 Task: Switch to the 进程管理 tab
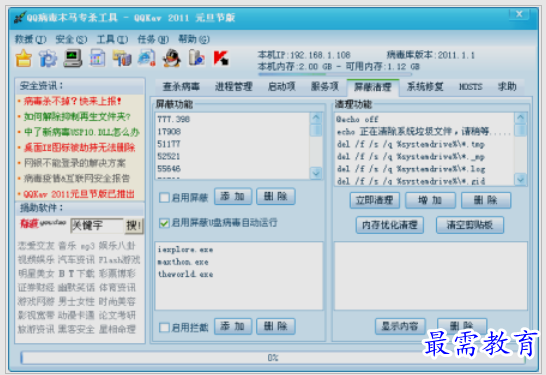233,86
